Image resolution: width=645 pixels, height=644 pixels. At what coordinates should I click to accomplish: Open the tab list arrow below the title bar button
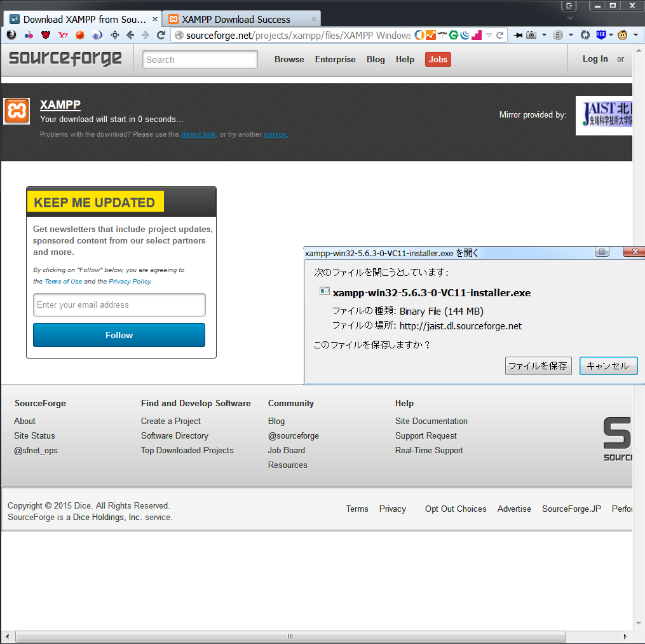point(570,18)
